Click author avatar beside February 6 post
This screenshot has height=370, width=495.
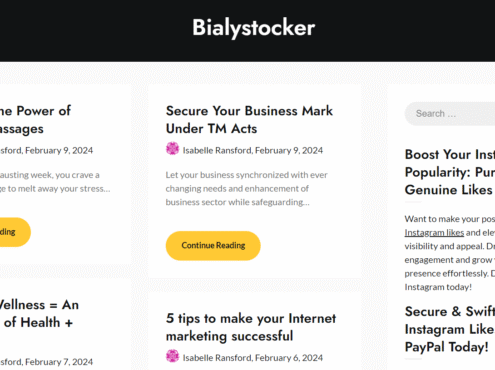point(172,356)
